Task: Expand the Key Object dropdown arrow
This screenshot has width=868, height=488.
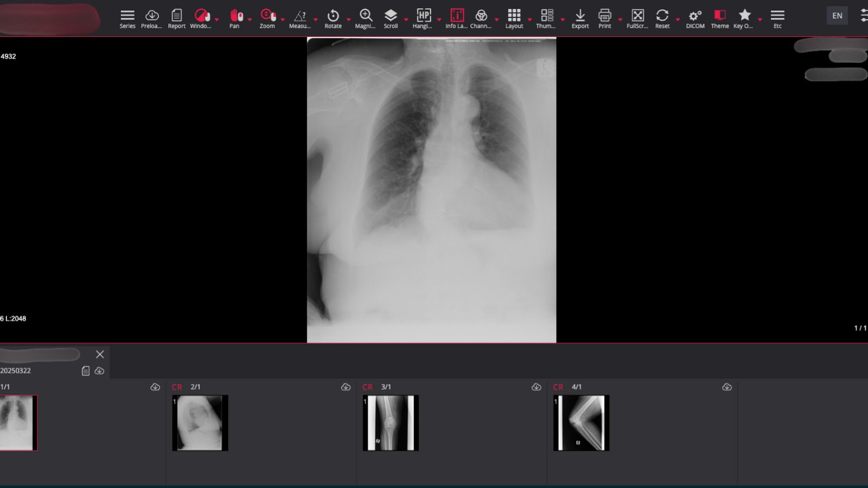Action: point(759,20)
